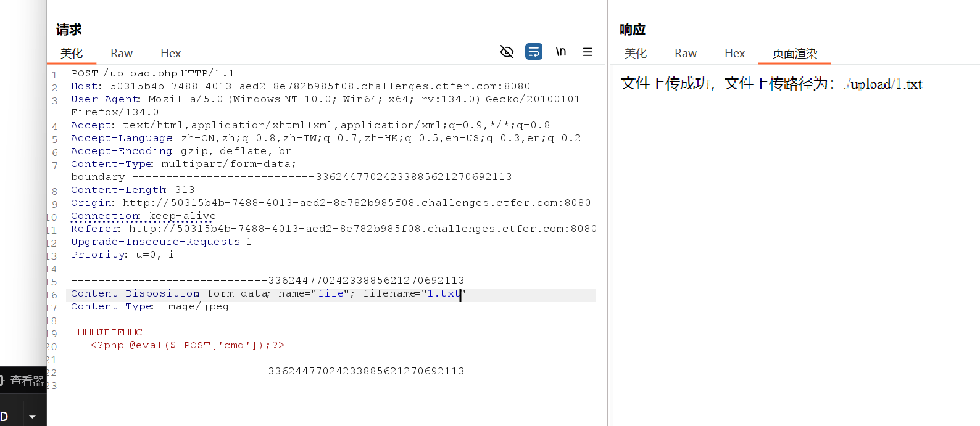This screenshot has width=980, height=426.
Task: Click the closing multipart boundary line ending with --
Action: (274, 371)
